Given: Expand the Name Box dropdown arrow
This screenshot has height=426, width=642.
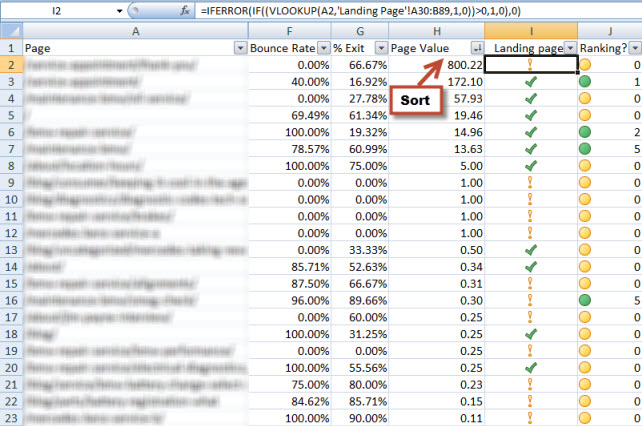Looking at the screenshot, I should [x=120, y=10].
